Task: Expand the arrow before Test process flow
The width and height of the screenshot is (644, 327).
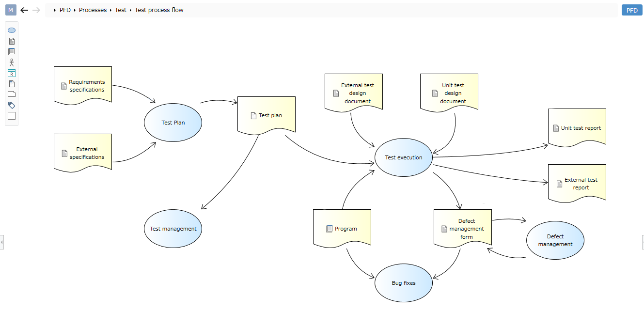Action: (131, 10)
